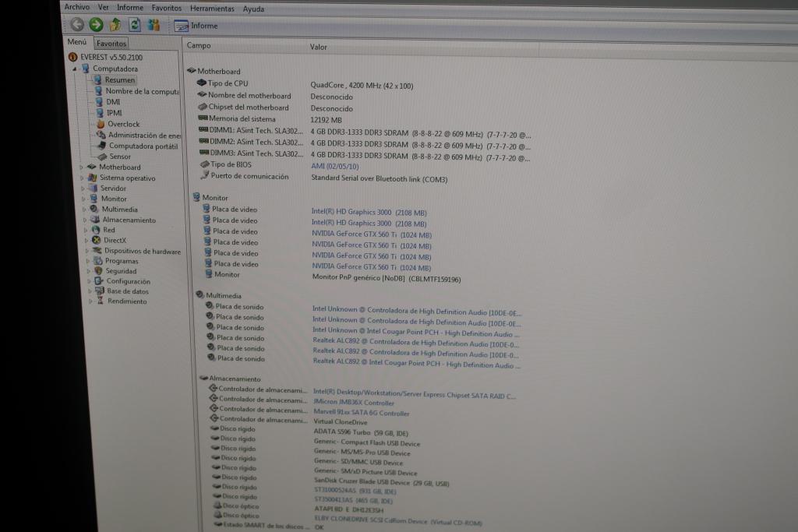
Task: Select Computadora portátil tree item
Action: (x=143, y=146)
